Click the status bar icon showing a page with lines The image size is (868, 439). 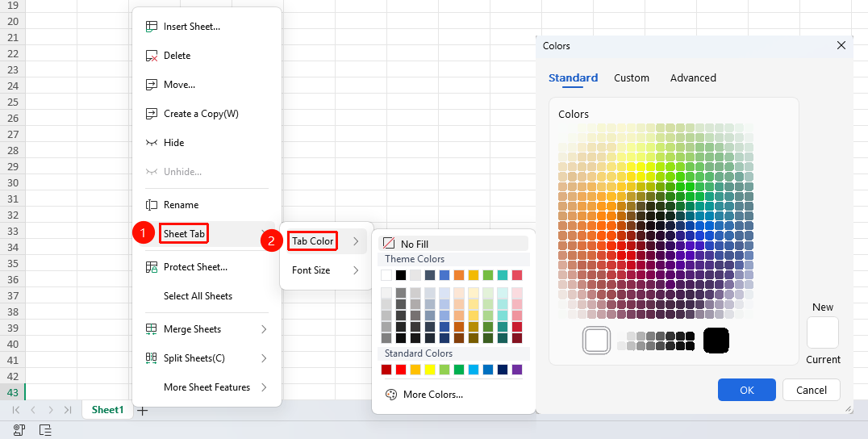(x=45, y=430)
